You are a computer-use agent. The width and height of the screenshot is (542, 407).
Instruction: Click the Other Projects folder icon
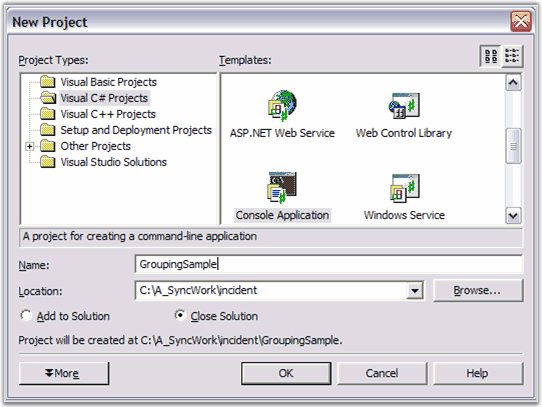click(47, 146)
